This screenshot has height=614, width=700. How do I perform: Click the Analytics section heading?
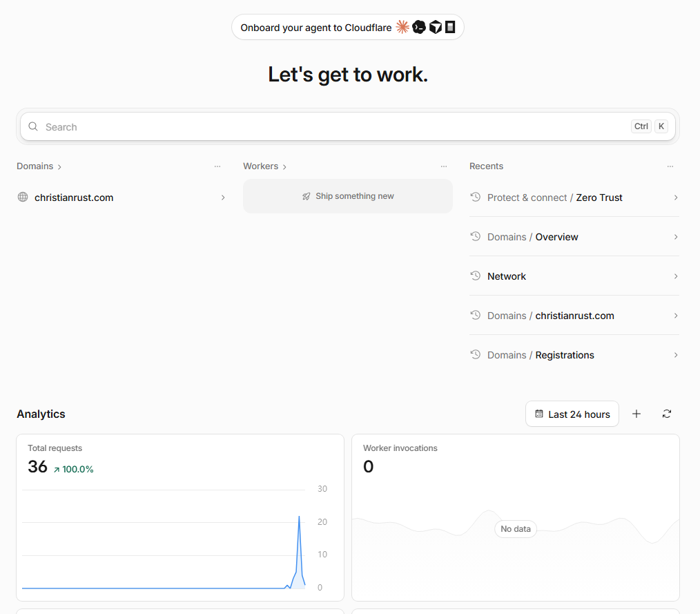click(41, 414)
